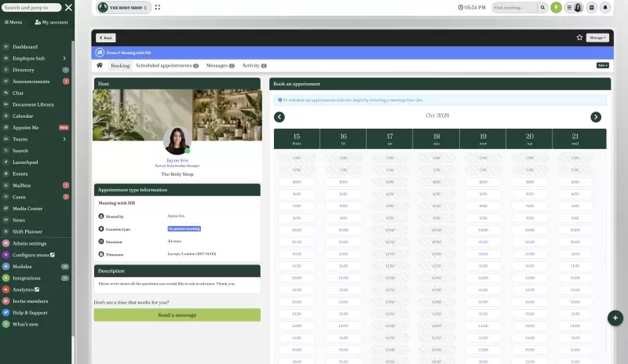
Task: Select the 8:00 slot on the 16th
Action: [x=343, y=182]
